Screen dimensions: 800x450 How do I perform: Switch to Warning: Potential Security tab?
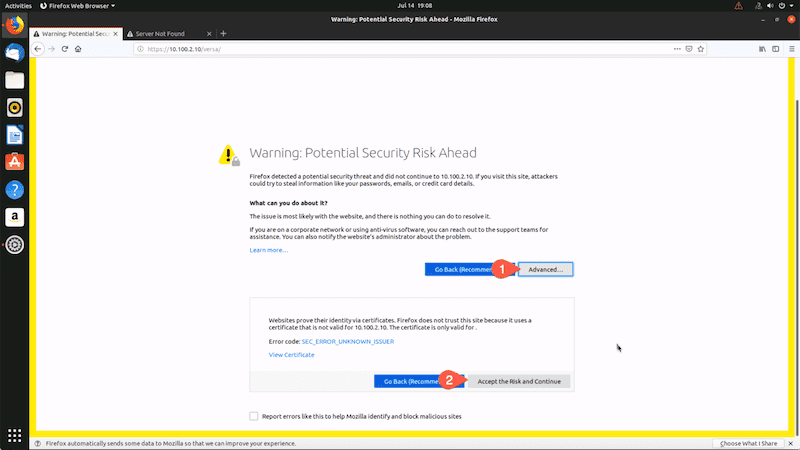(76, 34)
